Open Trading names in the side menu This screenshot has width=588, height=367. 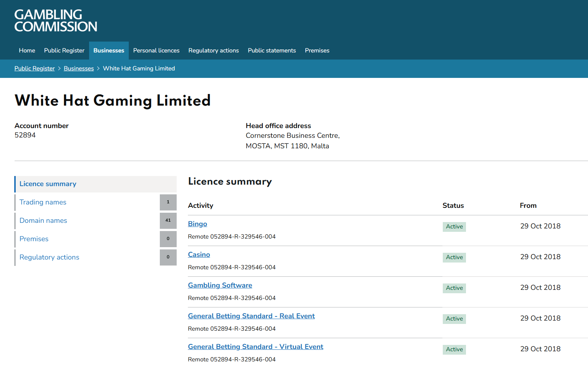pyautogui.click(x=43, y=202)
